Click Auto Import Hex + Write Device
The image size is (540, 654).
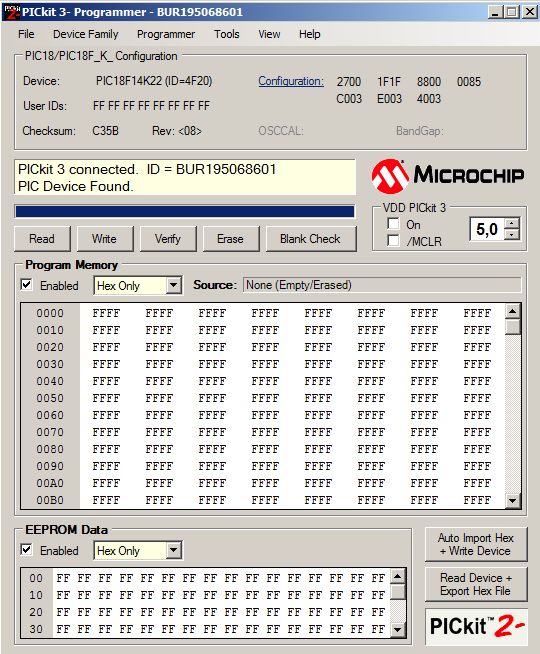tap(476, 544)
